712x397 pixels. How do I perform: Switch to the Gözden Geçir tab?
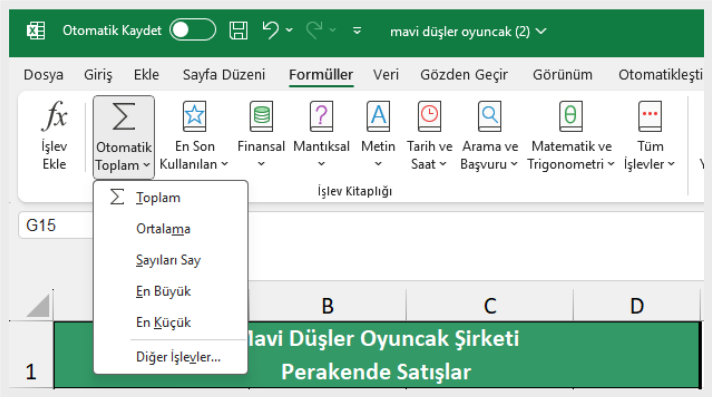(464, 74)
